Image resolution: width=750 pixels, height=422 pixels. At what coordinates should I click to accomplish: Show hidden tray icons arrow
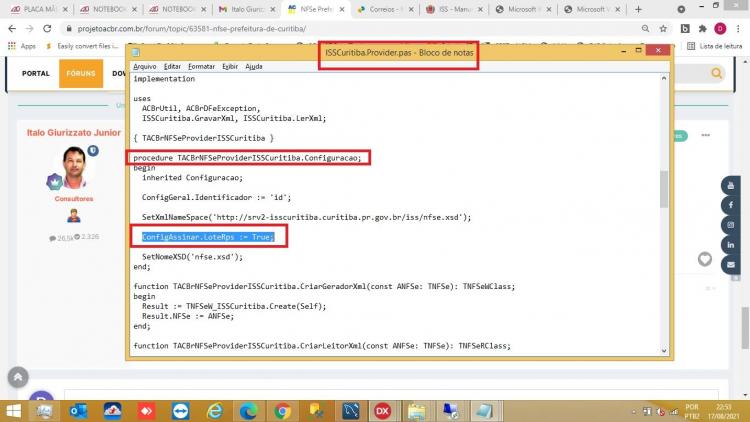pyautogui.click(x=634, y=411)
